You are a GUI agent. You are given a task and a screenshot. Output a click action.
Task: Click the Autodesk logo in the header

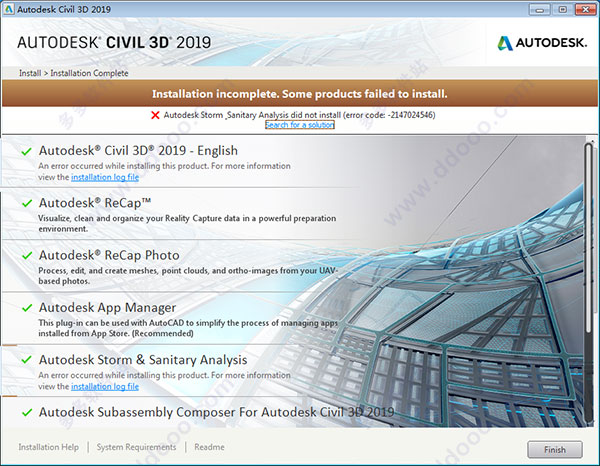pyautogui.click(x=542, y=43)
